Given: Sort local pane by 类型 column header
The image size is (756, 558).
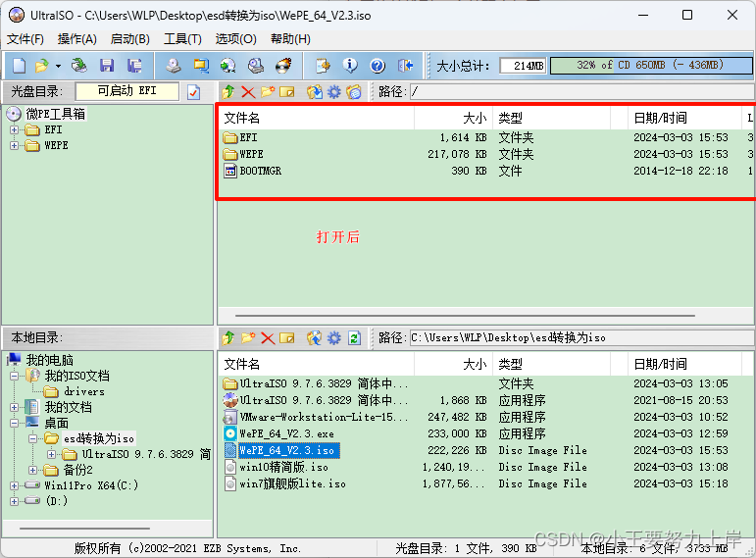Looking at the screenshot, I should point(551,364).
